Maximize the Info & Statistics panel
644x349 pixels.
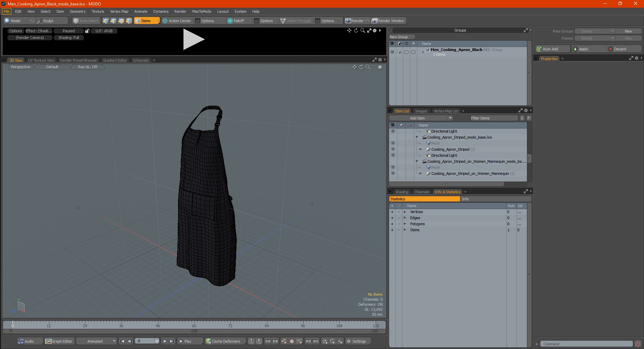(526, 192)
